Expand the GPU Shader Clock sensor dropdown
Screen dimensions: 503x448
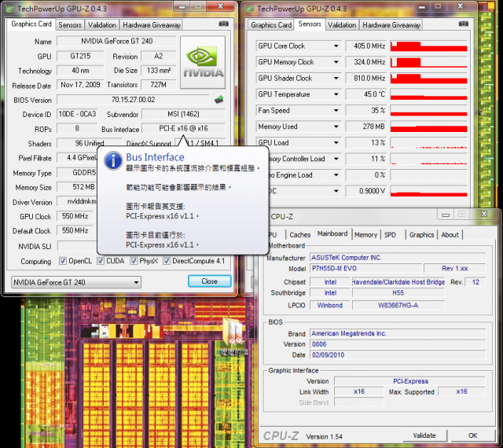(336, 78)
